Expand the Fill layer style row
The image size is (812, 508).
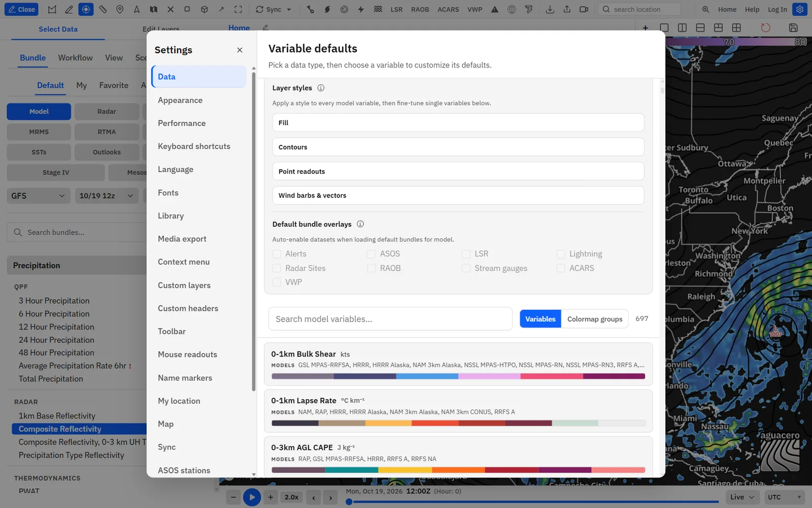tap(458, 123)
